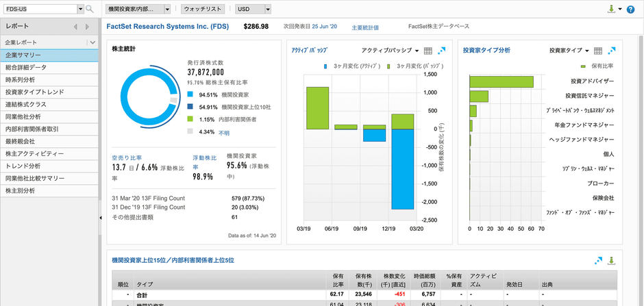Pop out the アクティブ/パッシブ chart panel
The width and height of the screenshot is (644, 306).
click(442, 51)
